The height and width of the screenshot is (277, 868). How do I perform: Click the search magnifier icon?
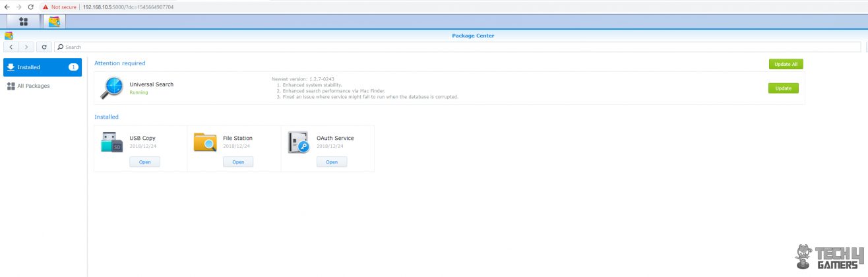[x=60, y=47]
